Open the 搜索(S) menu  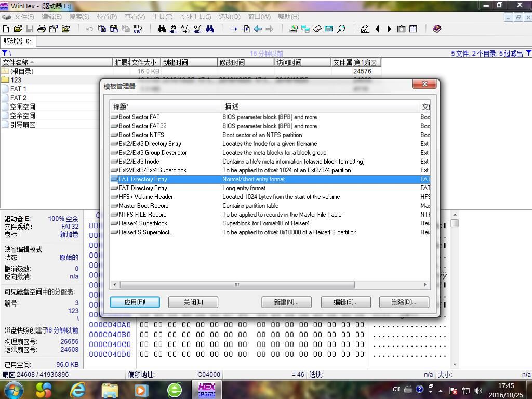[x=79, y=16]
